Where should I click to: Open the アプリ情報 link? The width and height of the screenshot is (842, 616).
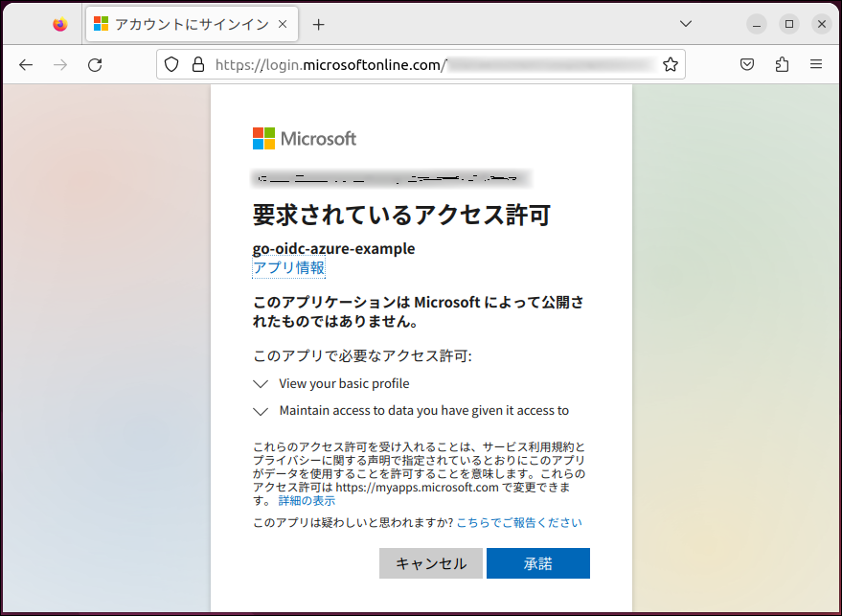(288, 268)
